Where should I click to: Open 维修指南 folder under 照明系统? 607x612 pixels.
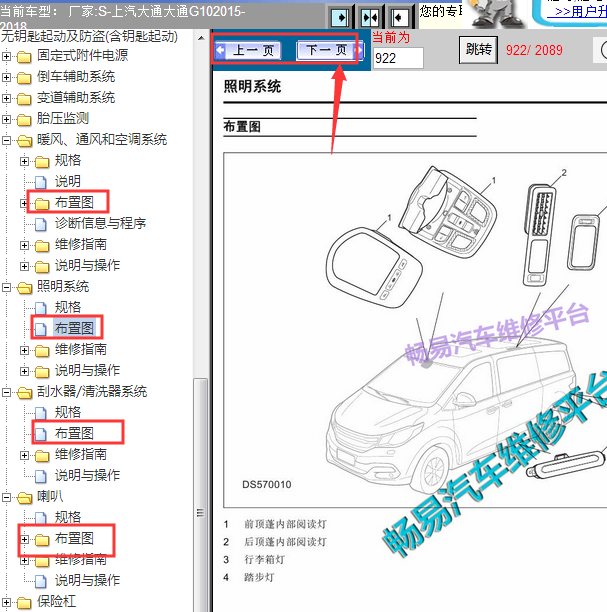pyautogui.click(x=81, y=349)
